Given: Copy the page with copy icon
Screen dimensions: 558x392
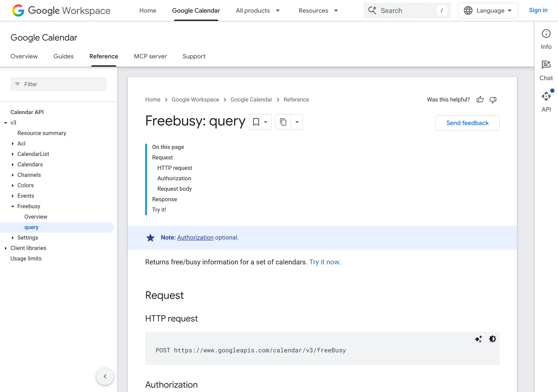Looking at the screenshot, I should point(283,122).
